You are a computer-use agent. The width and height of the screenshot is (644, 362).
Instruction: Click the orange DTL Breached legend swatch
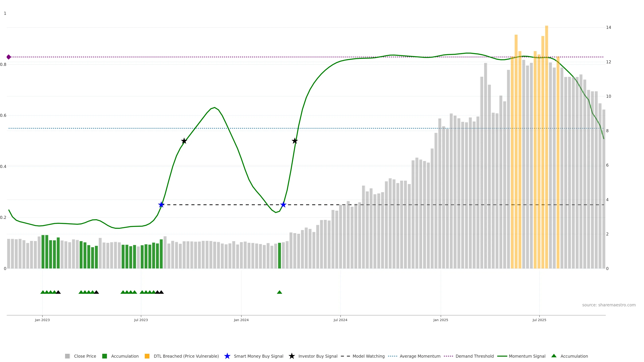tap(147, 356)
